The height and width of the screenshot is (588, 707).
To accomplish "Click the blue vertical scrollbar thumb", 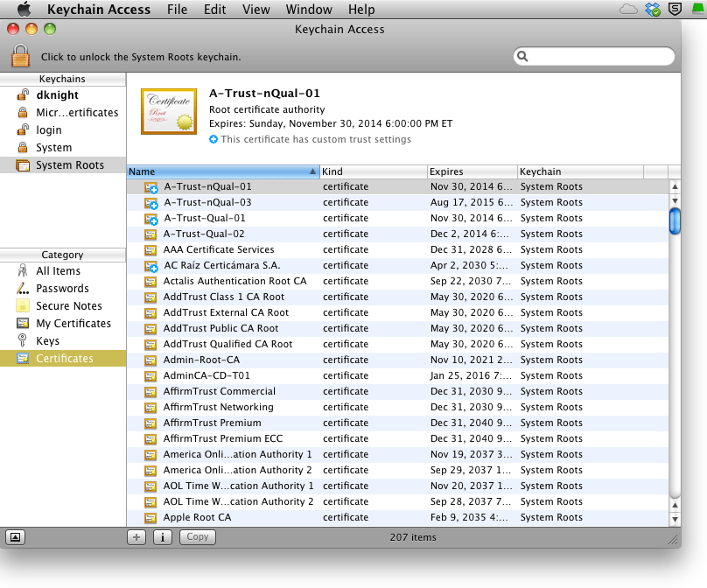I will click(675, 221).
